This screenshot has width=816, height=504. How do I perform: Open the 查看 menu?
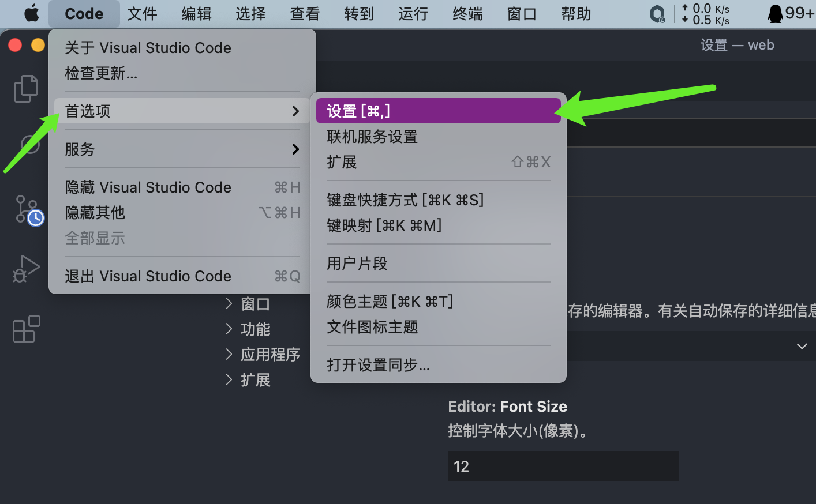305,14
